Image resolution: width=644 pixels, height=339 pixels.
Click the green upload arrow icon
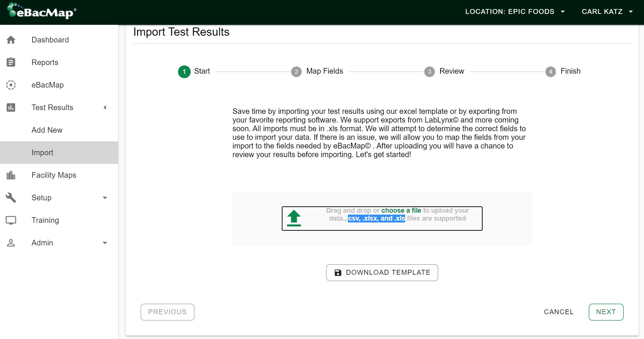coord(295,218)
